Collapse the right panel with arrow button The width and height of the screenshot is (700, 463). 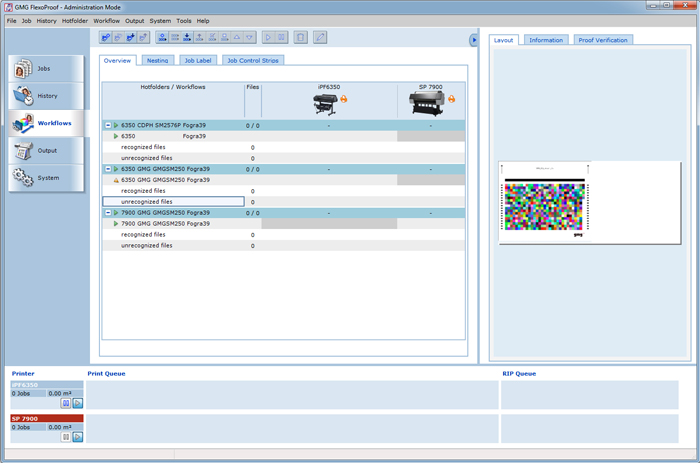point(474,40)
